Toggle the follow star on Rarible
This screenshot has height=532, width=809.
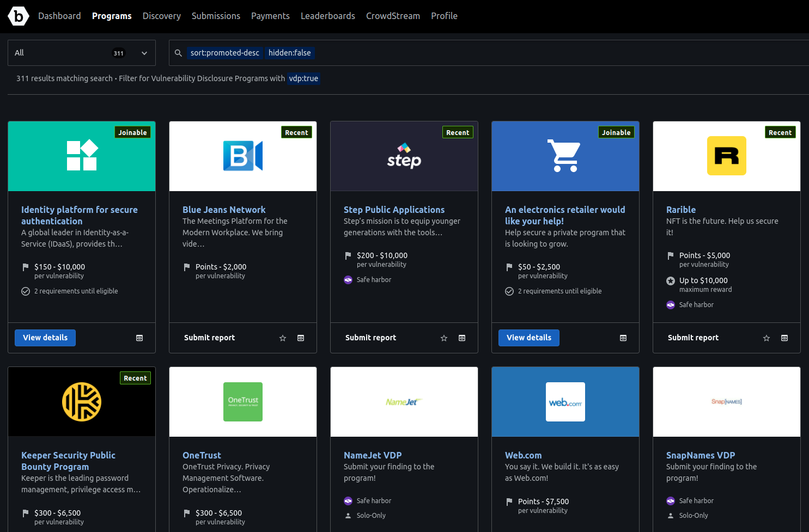767,338
